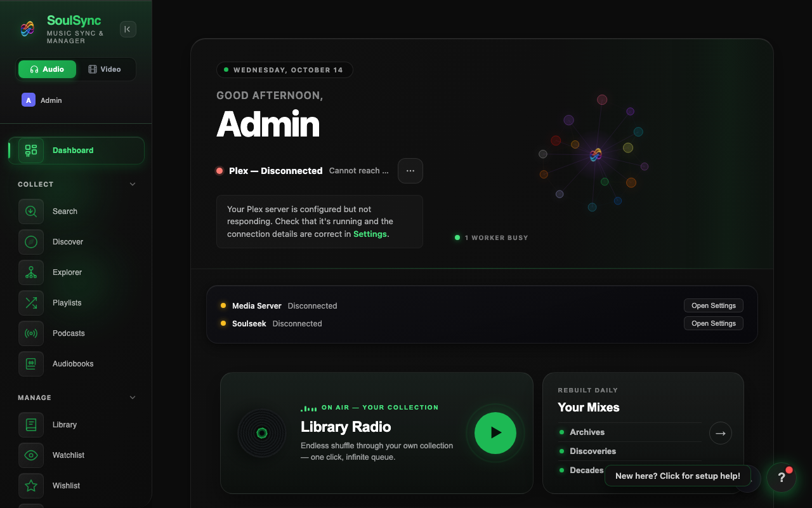This screenshot has width=812, height=508.
Task: Select the Dashboard icon in sidebar
Action: click(31, 150)
